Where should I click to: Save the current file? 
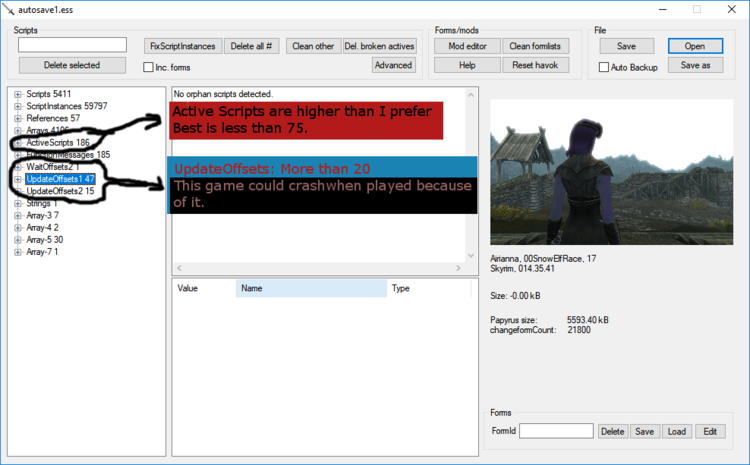[x=627, y=46]
